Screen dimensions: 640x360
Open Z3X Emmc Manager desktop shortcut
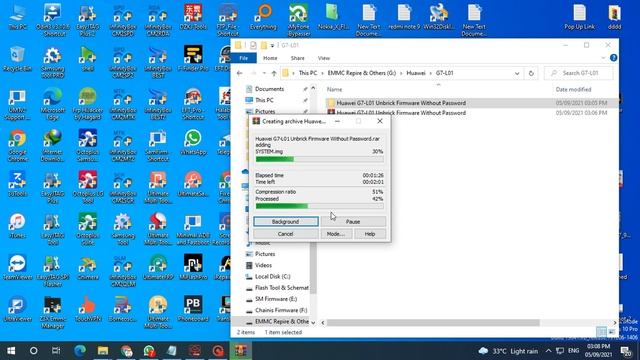click(x=53, y=312)
